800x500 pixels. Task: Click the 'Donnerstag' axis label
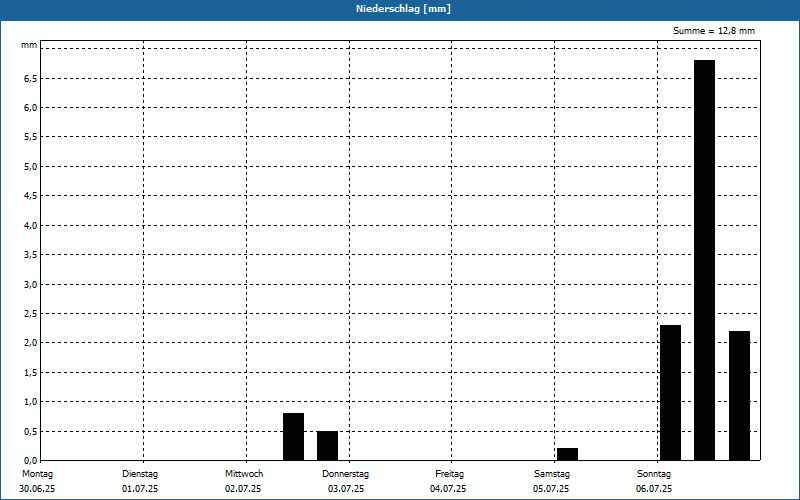click(345, 474)
